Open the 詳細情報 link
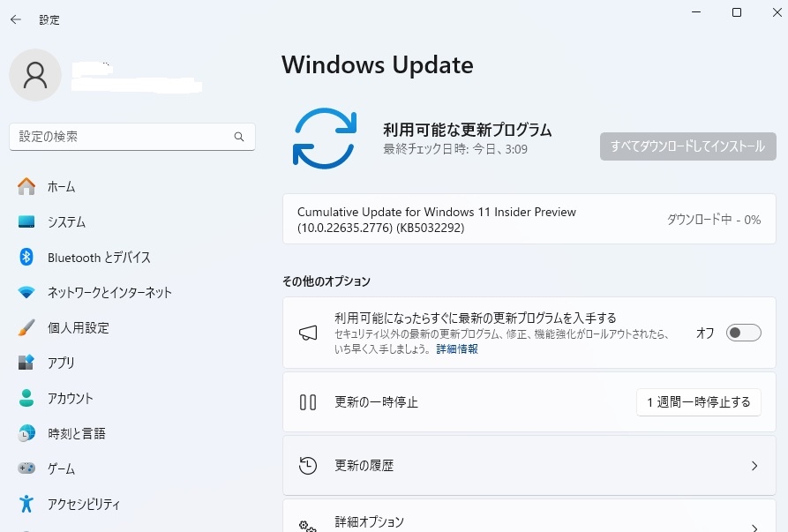This screenshot has width=788, height=532. pos(457,348)
